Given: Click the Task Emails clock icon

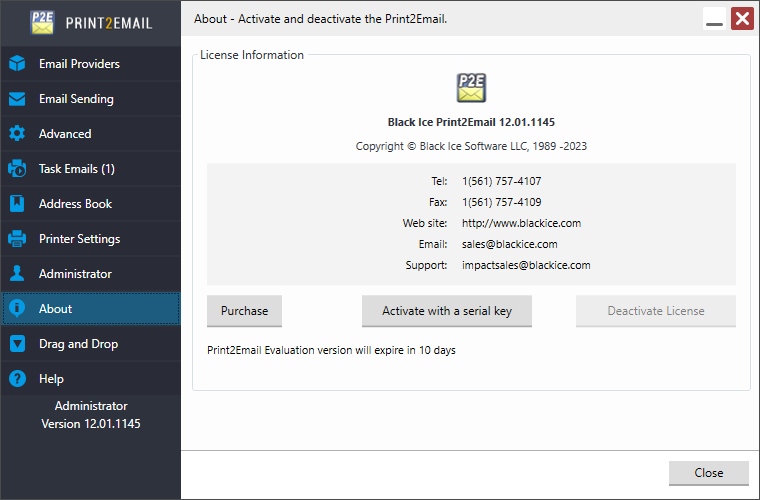Looking at the screenshot, I should coord(17,169).
